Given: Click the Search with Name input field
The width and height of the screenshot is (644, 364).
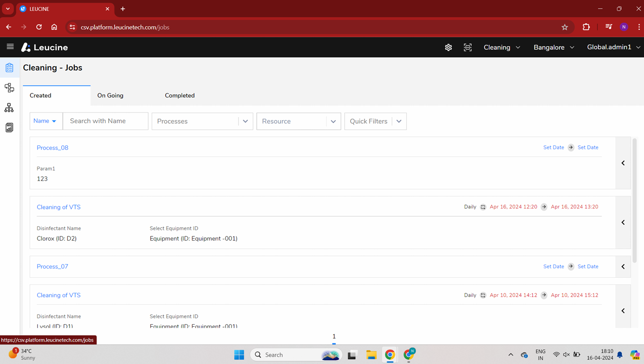Looking at the screenshot, I should [x=105, y=121].
